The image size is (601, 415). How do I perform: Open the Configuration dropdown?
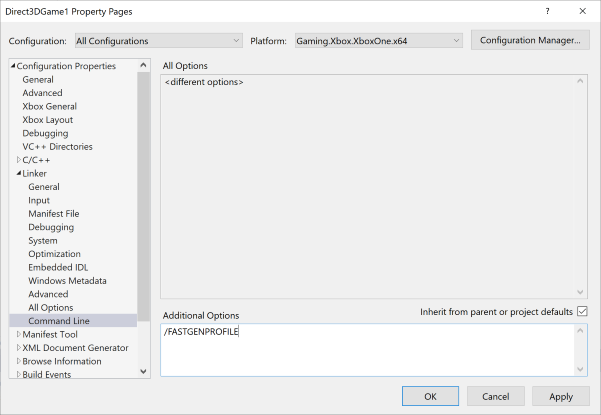click(x=159, y=41)
